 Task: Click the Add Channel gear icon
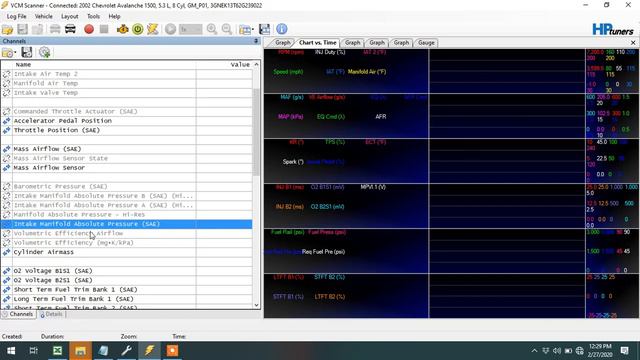coord(44,52)
